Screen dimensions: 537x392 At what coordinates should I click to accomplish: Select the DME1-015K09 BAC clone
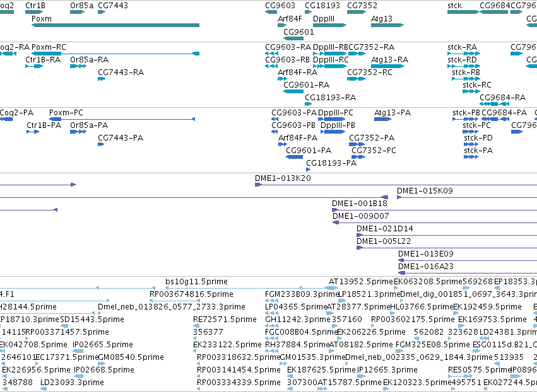pyautogui.click(x=467, y=197)
